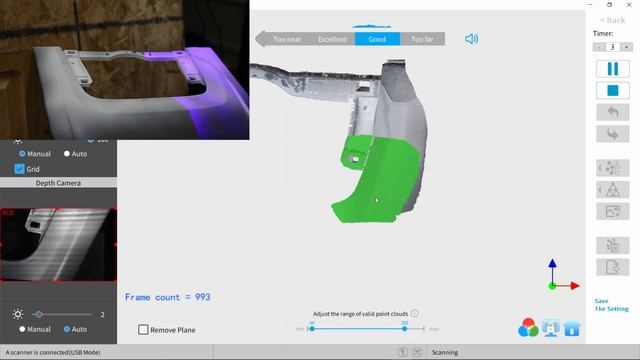Click the Excellent distance indicator
The image size is (640, 360).
point(332,39)
